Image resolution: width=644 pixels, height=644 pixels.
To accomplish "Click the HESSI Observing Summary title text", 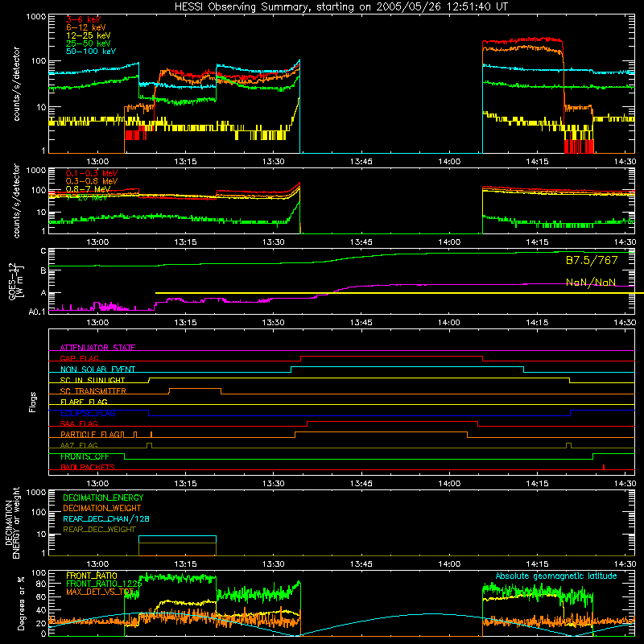I will [341, 7].
